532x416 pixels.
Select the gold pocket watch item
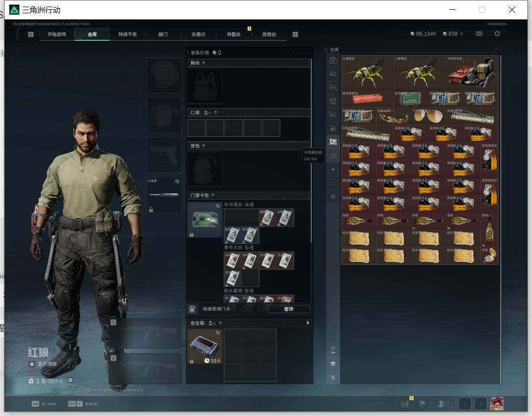coord(489,256)
